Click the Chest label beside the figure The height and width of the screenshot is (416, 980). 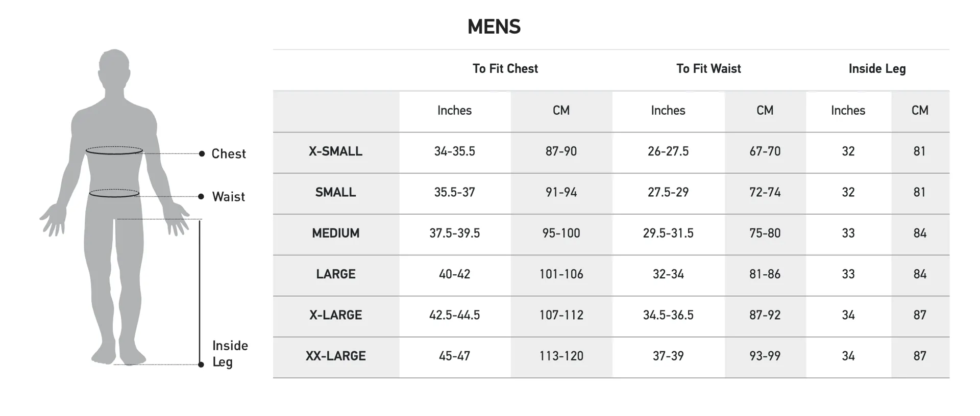coord(228,154)
